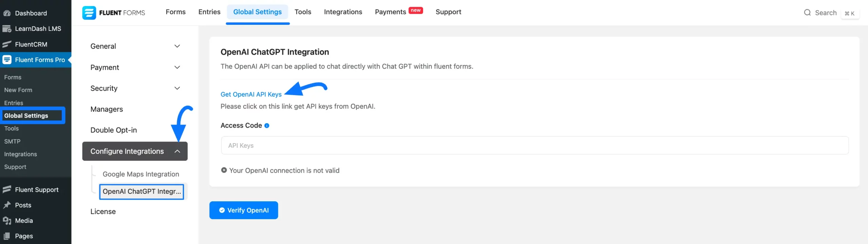Open the Forms top tab
This screenshot has width=868, height=244.
pyautogui.click(x=176, y=12)
